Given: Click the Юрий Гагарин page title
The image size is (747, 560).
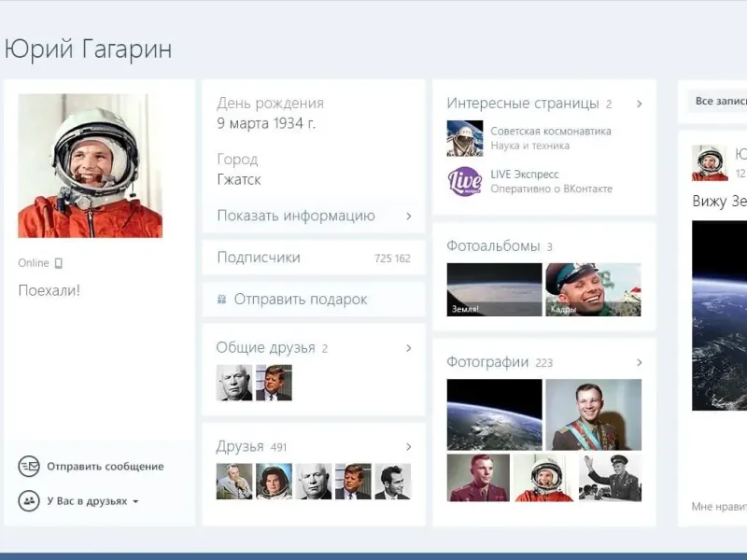Looking at the screenshot, I should click(89, 49).
